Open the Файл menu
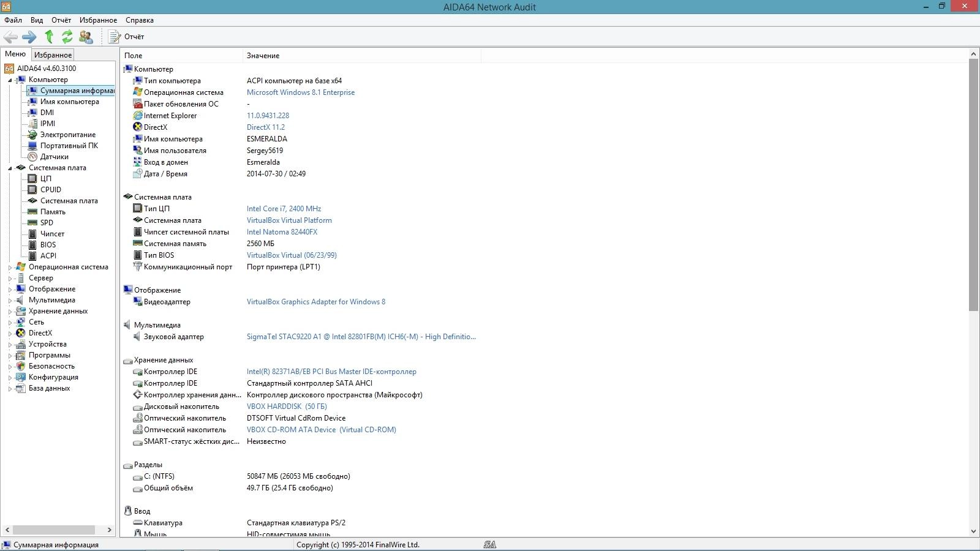This screenshot has width=980, height=551. click(x=13, y=20)
